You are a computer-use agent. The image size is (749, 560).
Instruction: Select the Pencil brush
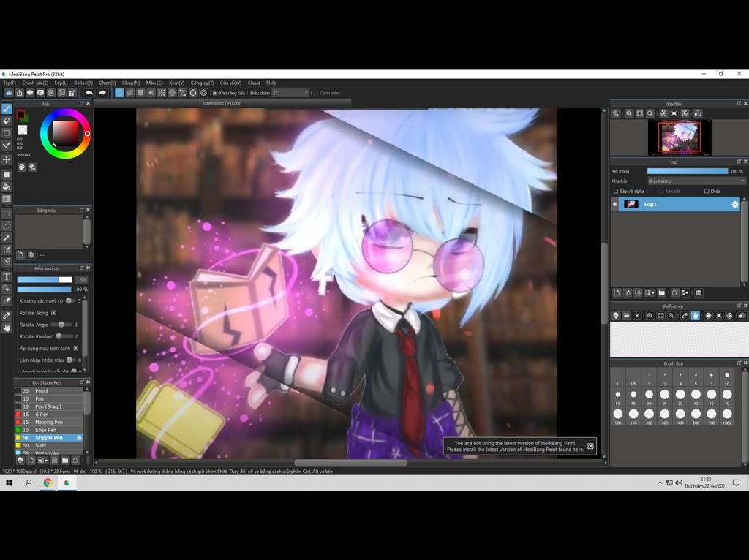coord(49,391)
